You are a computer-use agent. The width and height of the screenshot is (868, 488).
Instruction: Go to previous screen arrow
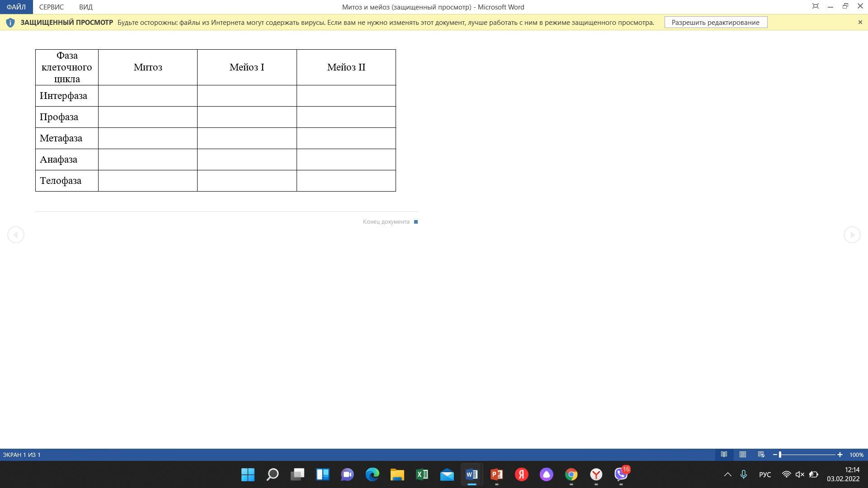pyautogui.click(x=16, y=235)
